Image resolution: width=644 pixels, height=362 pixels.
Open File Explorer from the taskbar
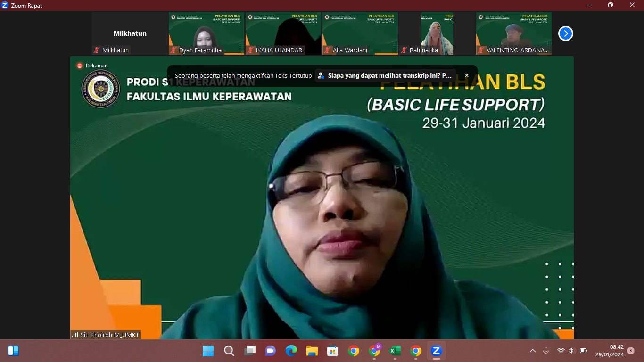point(312,351)
